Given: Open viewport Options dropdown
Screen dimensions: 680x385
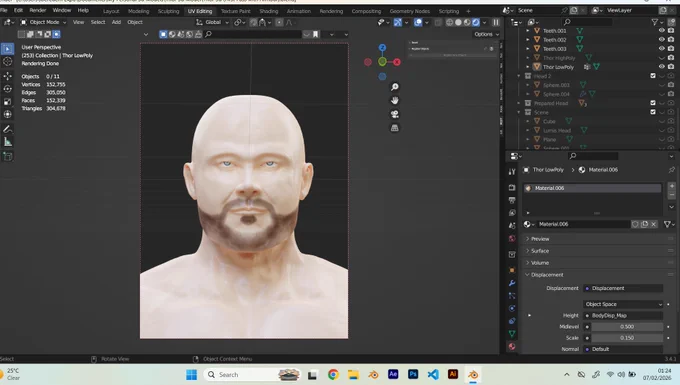Looking at the screenshot, I should (486, 34).
